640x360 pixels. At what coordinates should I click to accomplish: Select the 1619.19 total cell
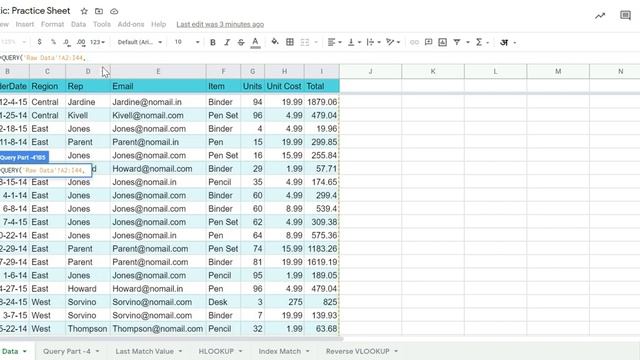point(322,262)
